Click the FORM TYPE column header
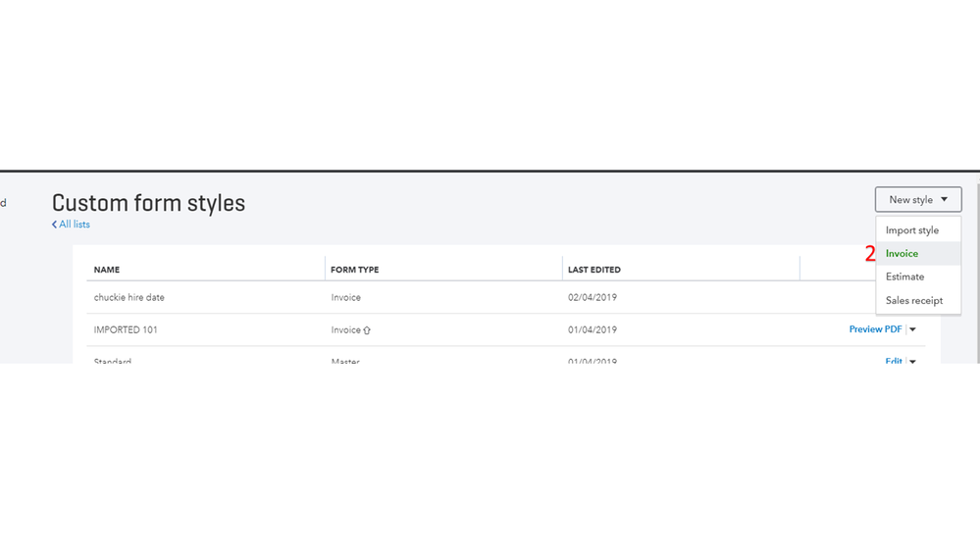The width and height of the screenshot is (980, 551). (354, 270)
